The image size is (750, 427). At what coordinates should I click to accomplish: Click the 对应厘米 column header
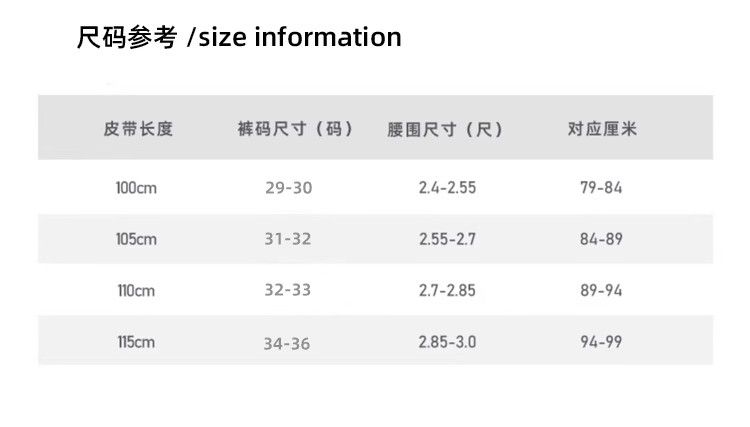[602, 129]
